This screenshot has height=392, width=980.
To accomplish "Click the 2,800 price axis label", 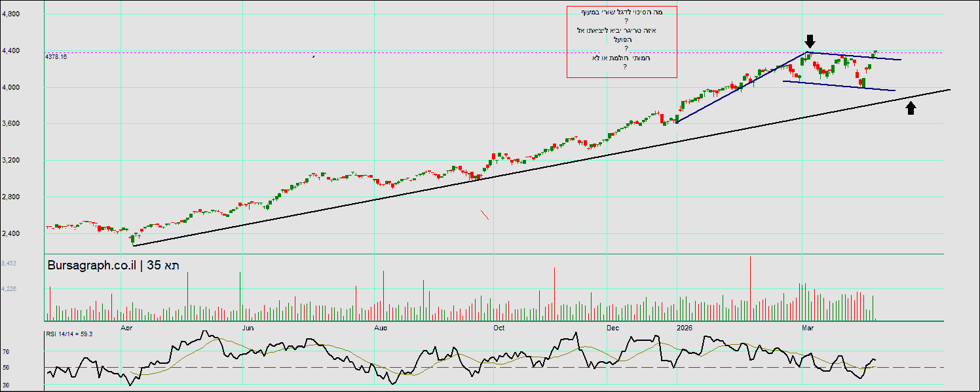I will click(12, 197).
